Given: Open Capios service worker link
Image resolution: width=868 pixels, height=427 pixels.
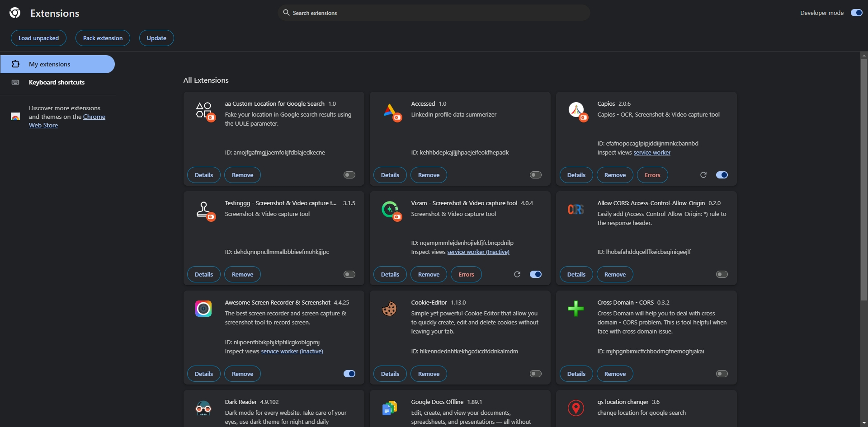Looking at the screenshot, I should 652,153.
